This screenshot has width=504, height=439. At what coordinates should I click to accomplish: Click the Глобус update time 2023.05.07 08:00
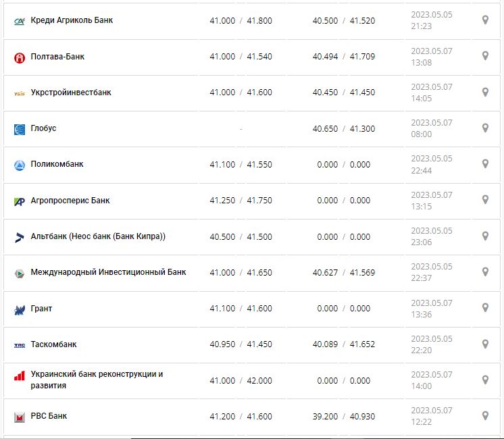tap(431, 128)
